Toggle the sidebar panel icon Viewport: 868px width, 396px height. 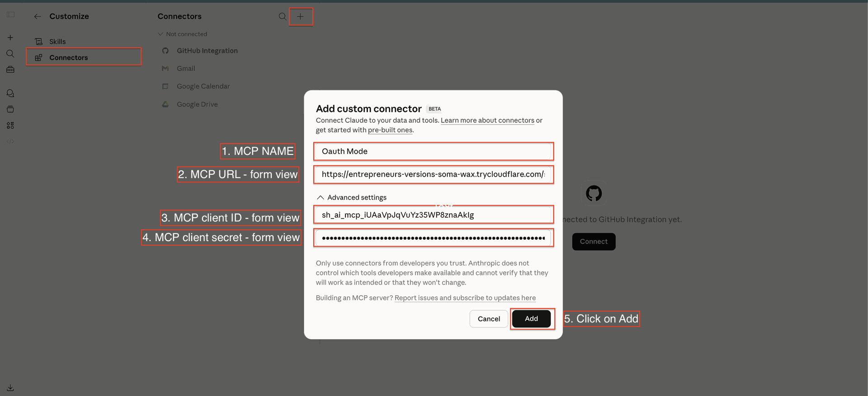[x=10, y=15]
